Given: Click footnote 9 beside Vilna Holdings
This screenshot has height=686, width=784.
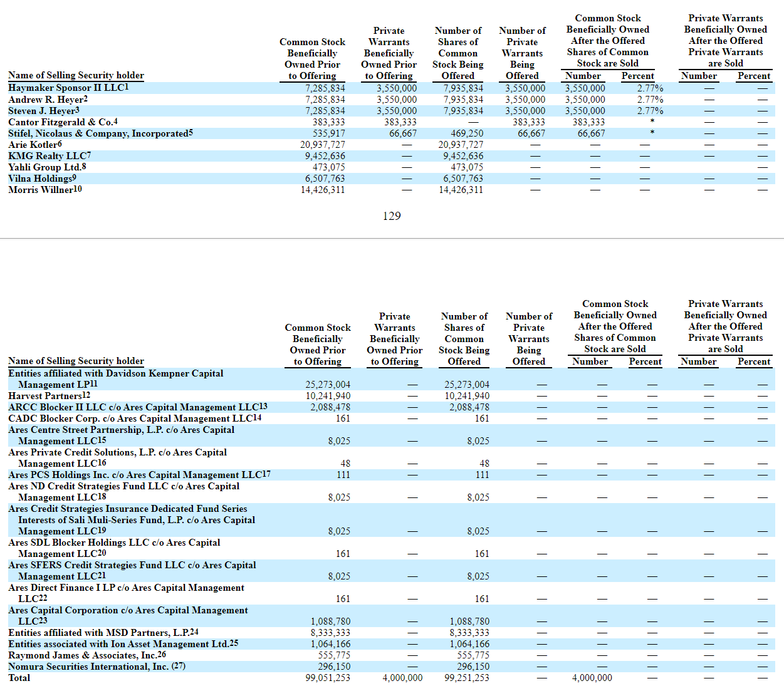Looking at the screenshot, I should tap(75, 178).
